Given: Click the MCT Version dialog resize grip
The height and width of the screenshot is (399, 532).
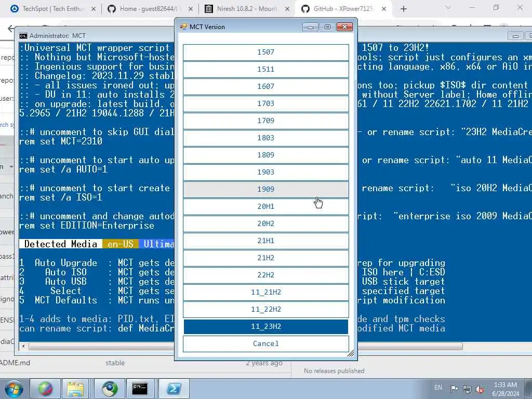Looking at the screenshot, I should tap(351, 353).
